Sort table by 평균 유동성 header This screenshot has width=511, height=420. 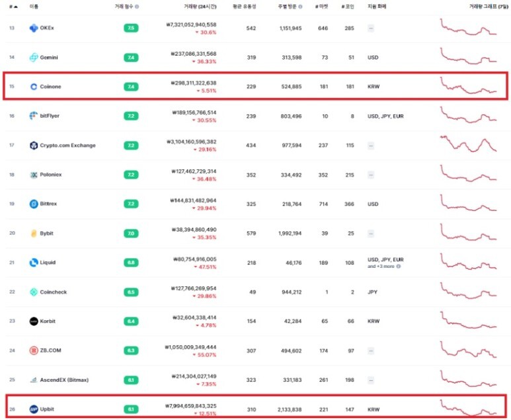245,7
